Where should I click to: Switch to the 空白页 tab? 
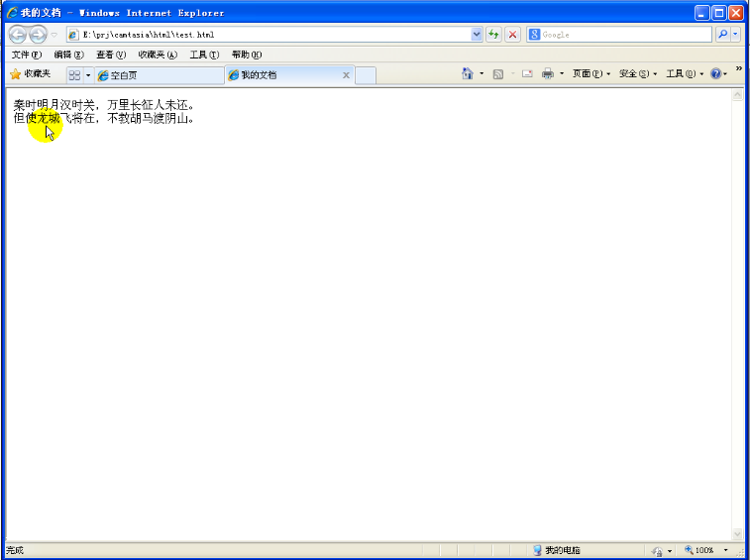tap(159, 75)
